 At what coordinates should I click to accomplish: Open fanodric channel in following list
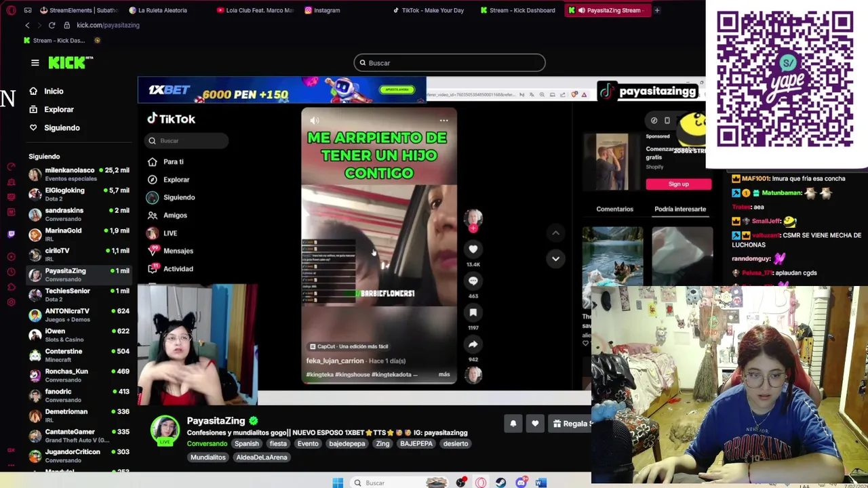click(79, 395)
